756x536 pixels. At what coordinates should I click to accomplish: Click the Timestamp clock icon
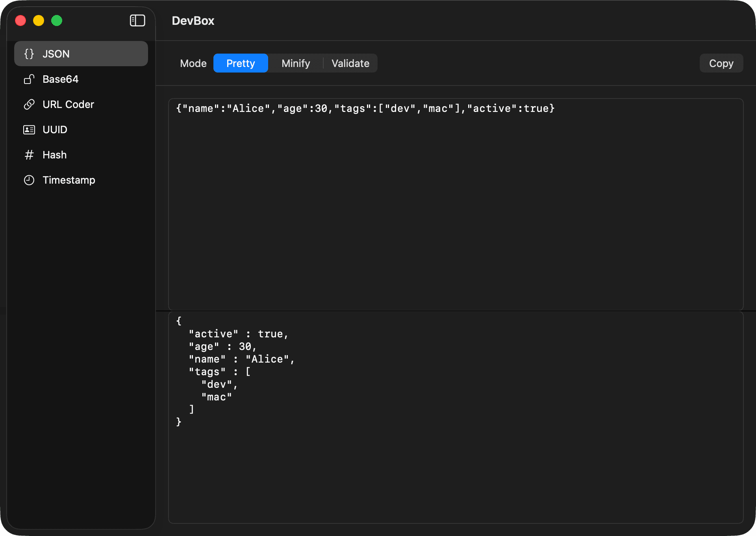(x=29, y=180)
